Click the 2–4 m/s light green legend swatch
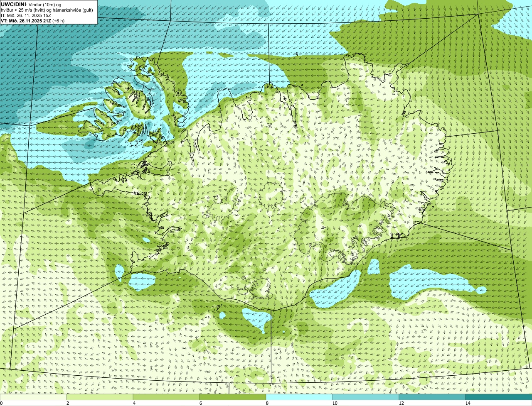Screen dimensions: 532x406 100,397
